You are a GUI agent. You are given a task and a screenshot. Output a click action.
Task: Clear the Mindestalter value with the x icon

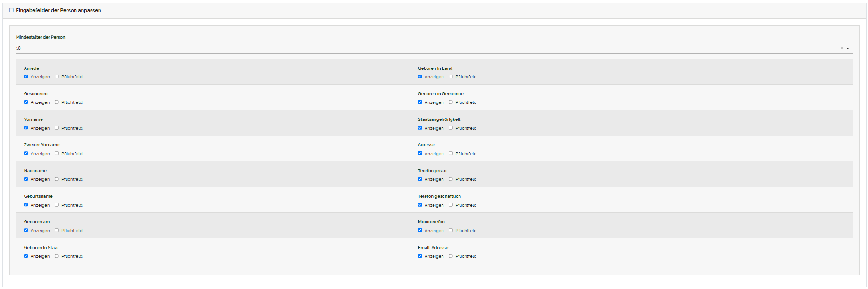pos(841,48)
